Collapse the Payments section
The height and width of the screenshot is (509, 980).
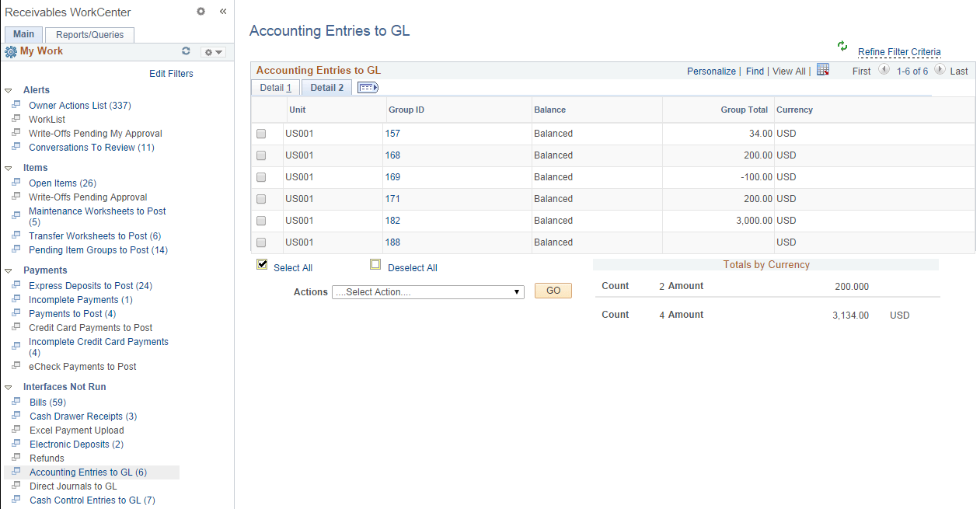(x=8, y=270)
